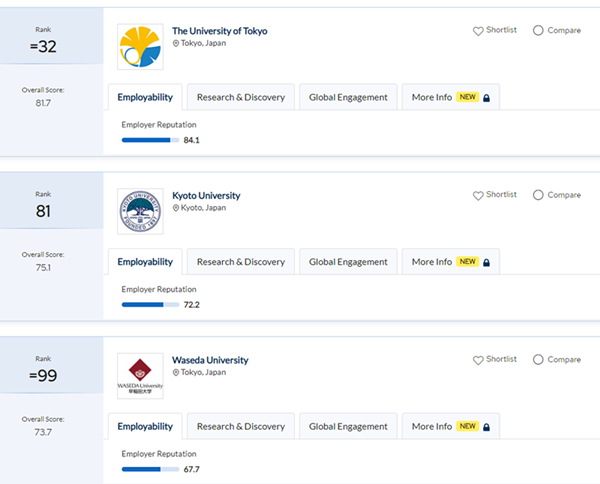The height and width of the screenshot is (484, 600).
Task: Click the Kyoto, Japan location text
Action: coord(203,208)
